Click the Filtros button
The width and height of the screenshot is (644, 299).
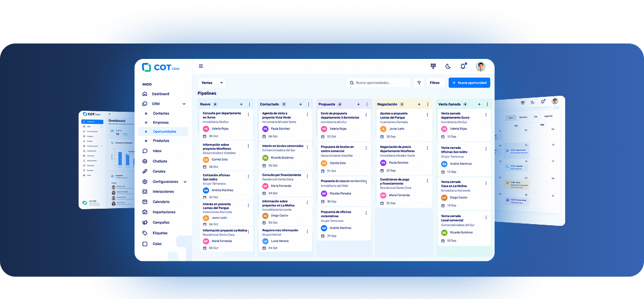tap(435, 83)
